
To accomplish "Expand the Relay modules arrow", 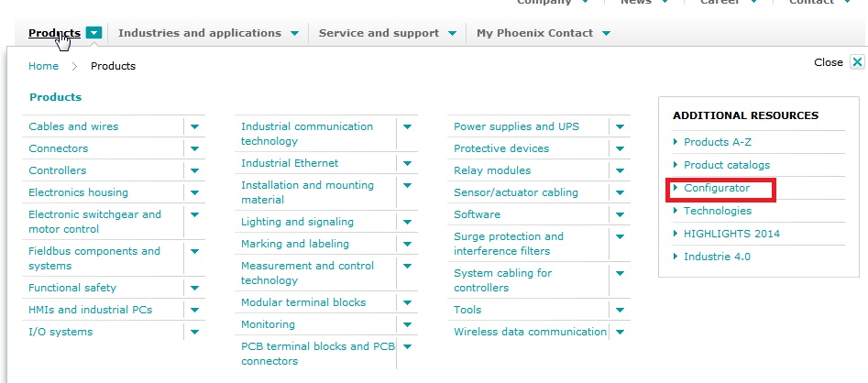I will [x=621, y=170].
